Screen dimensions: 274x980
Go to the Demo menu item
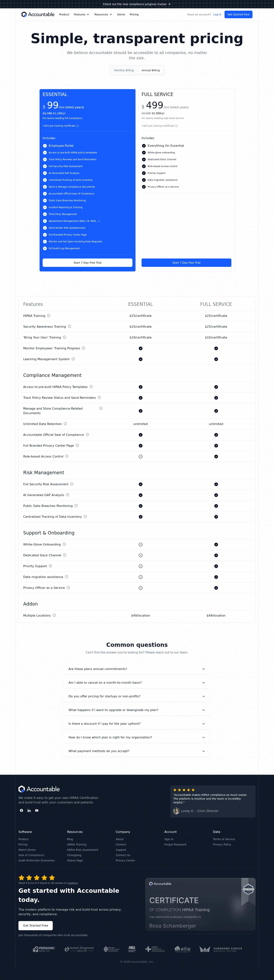coord(121,14)
